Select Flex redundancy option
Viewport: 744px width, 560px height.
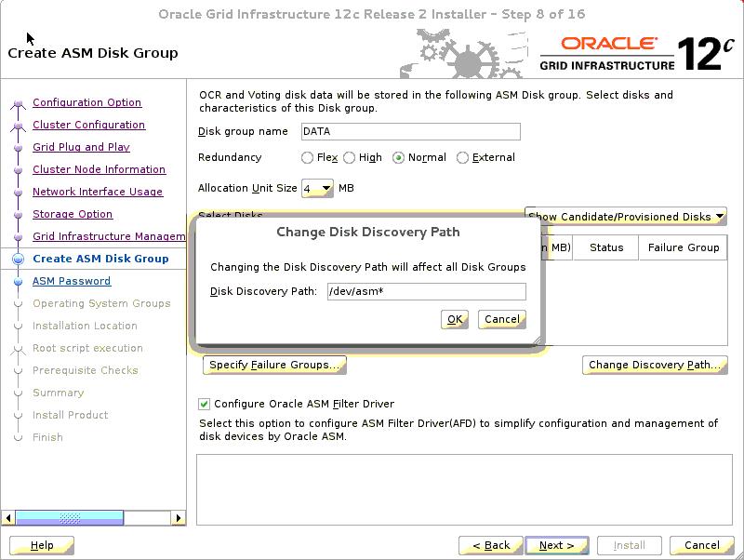click(x=307, y=157)
